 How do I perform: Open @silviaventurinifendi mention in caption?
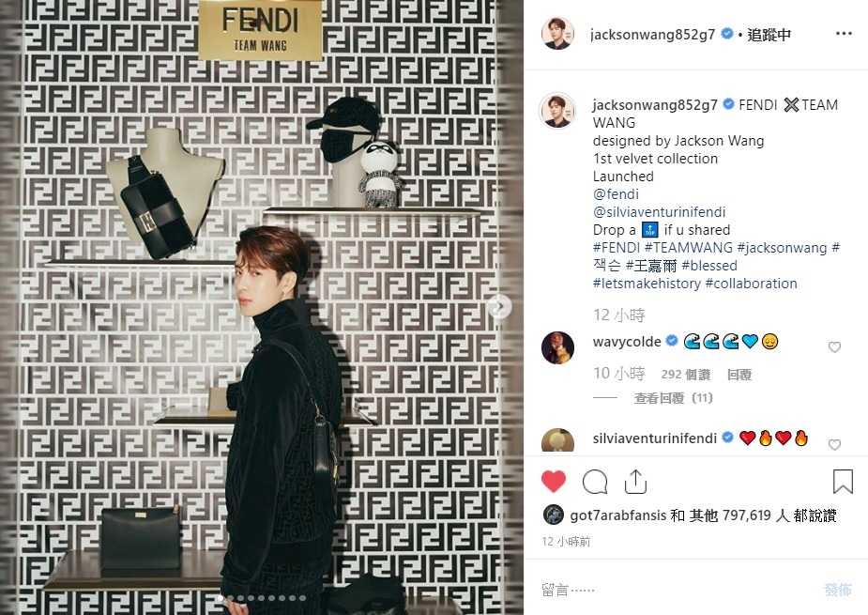click(x=659, y=211)
